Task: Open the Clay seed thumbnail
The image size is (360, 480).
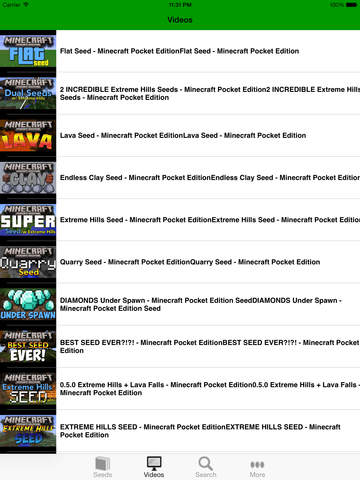Action: click(28, 178)
